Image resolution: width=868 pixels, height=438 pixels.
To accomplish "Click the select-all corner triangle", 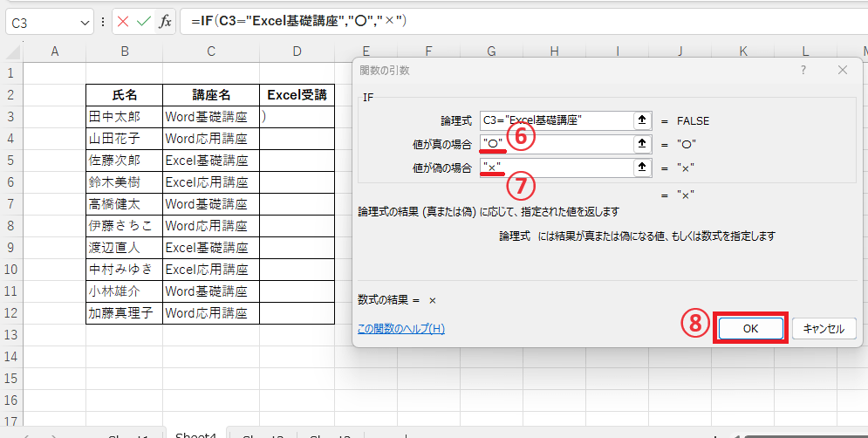I will [12, 52].
